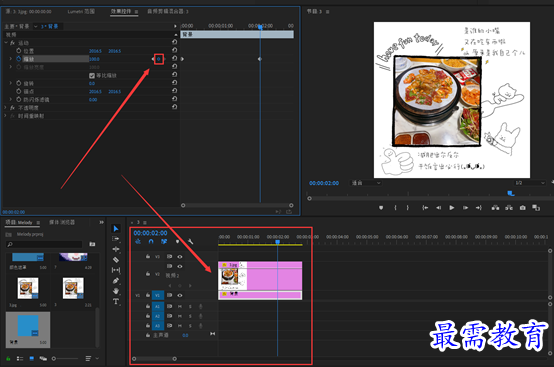Expand the 防闪烁滤镜 property
This screenshot has width=554, height=367.
(x=11, y=100)
